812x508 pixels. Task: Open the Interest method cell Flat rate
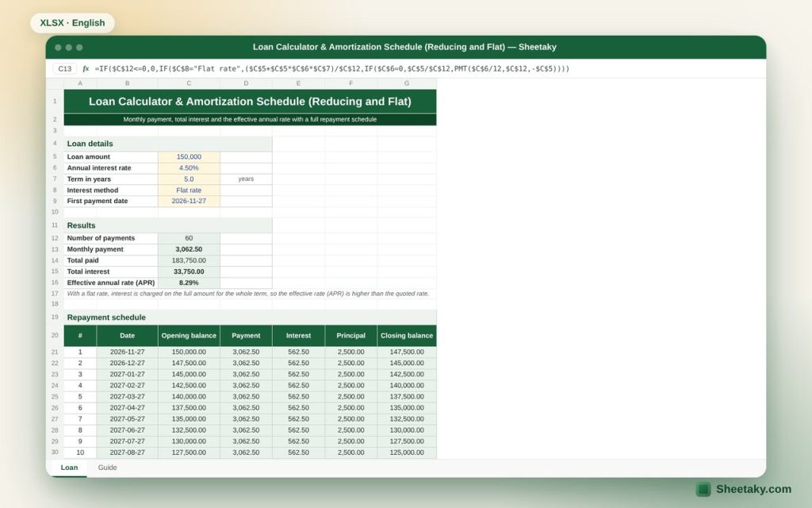[189, 190]
